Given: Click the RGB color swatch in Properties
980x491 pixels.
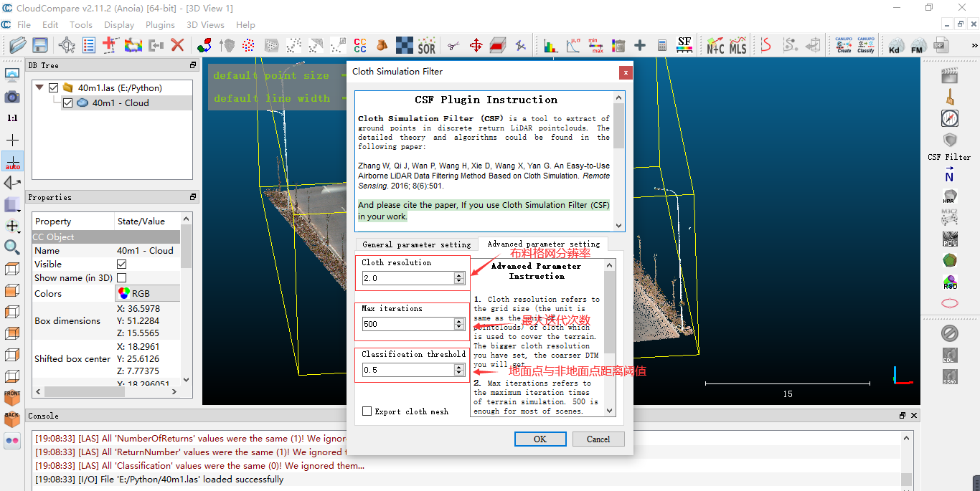Looking at the screenshot, I should tap(123, 293).
